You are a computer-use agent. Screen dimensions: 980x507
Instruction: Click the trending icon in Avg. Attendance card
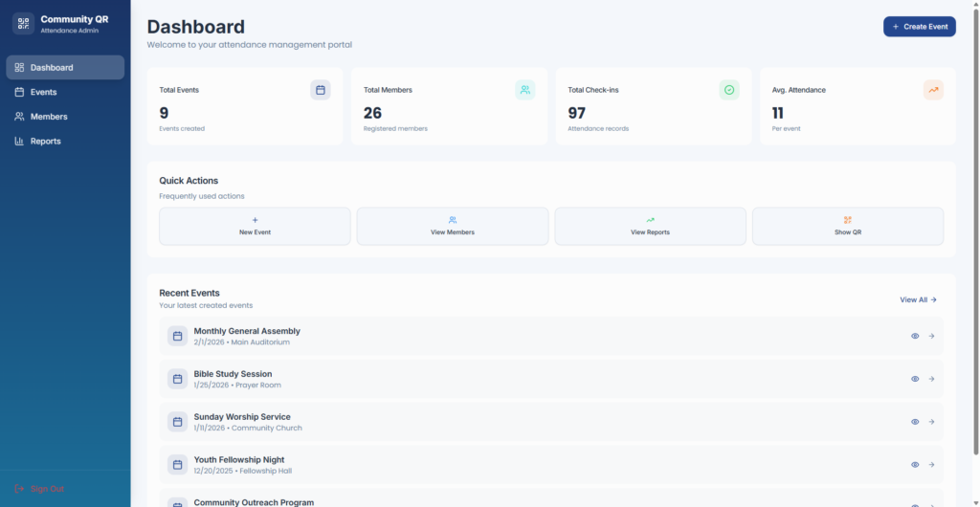tap(933, 90)
